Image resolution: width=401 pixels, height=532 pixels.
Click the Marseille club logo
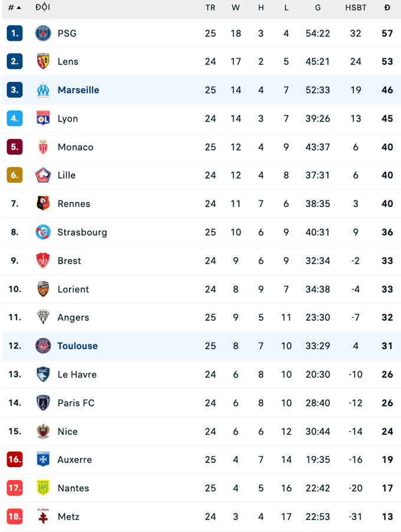(43, 90)
